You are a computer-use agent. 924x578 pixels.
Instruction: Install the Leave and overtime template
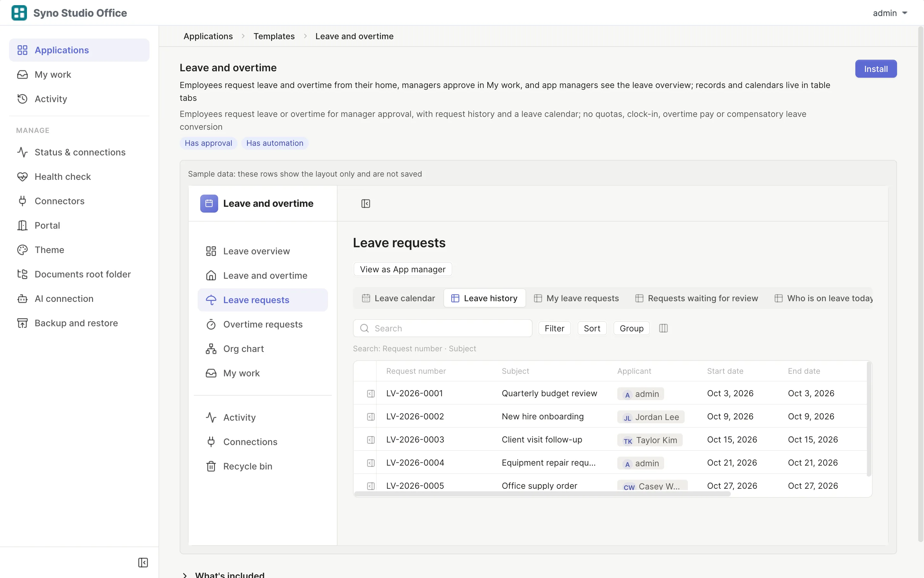[876, 69]
